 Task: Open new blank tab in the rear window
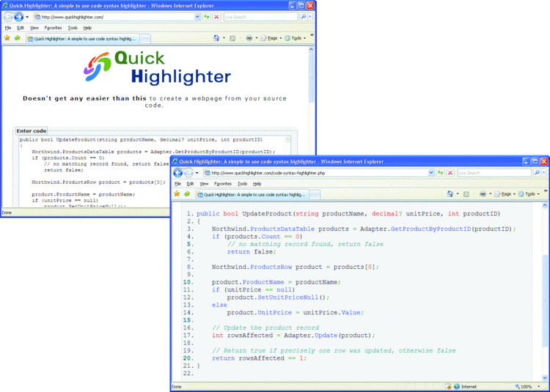coord(145,39)
